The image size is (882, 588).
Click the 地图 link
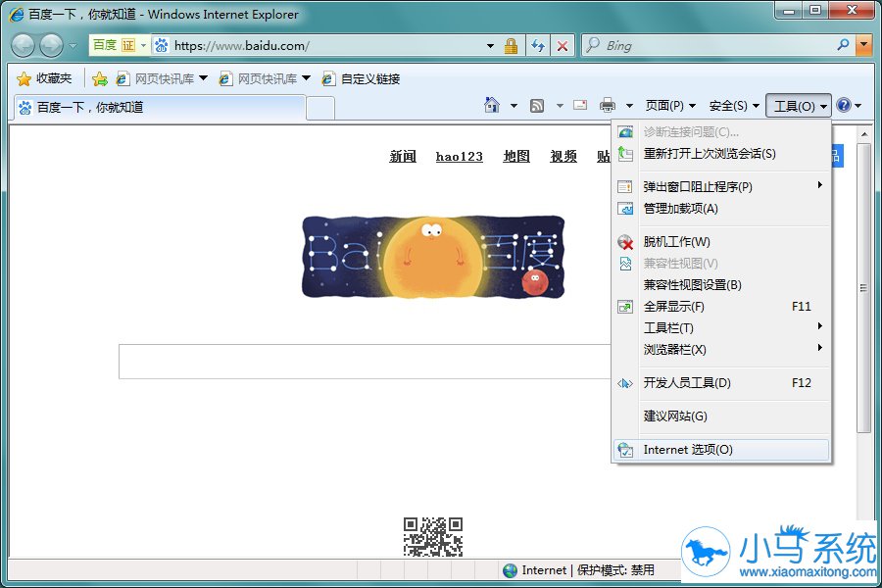(x=516, y=157)
